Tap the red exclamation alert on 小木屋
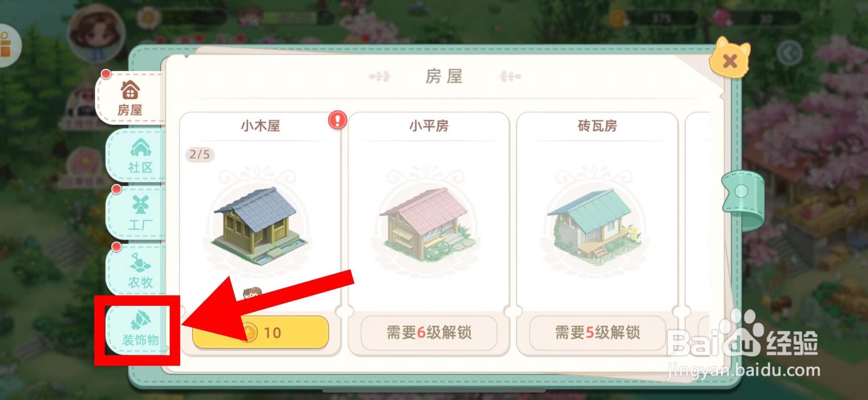Image resolution: width=868 pixels, height=400 pixels. 337,120
